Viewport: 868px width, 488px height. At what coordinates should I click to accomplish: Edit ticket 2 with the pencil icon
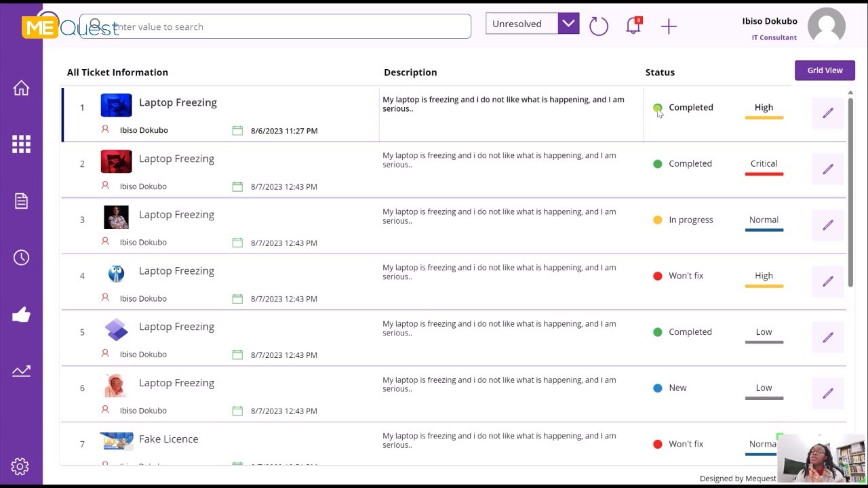click(828, 169)
